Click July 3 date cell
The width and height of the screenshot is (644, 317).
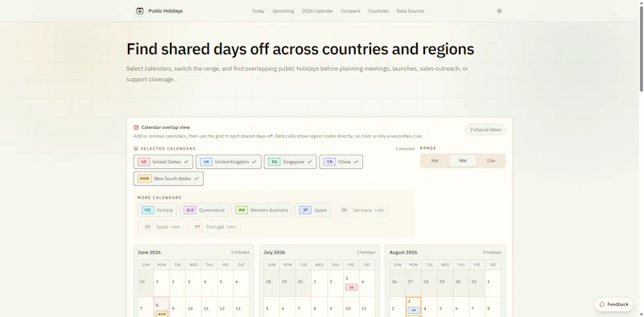[x=351, y=283]
